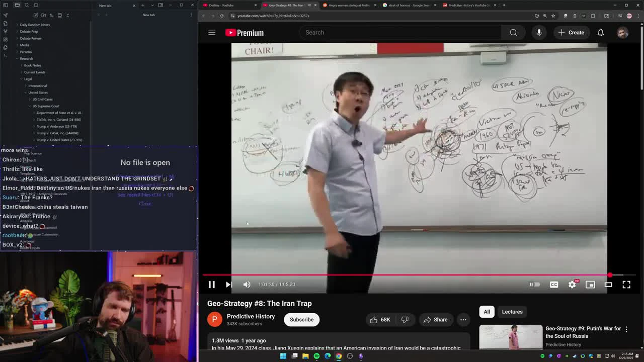Focus the YouTube search field
The height and width of the screenshot is (362, 644).
pos(400,33)
